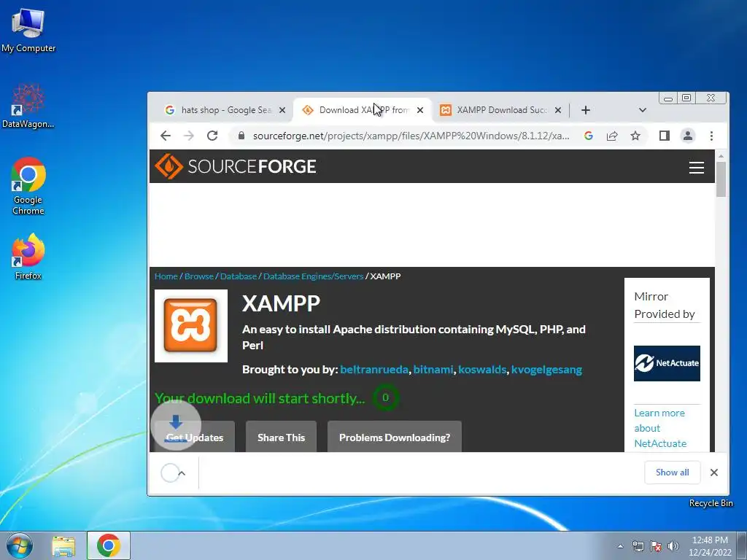Open Database Engines/Servers breadcrumb link
Image resolution: width=747 pixels, height=560 pixels.
(x=313, y=276)
